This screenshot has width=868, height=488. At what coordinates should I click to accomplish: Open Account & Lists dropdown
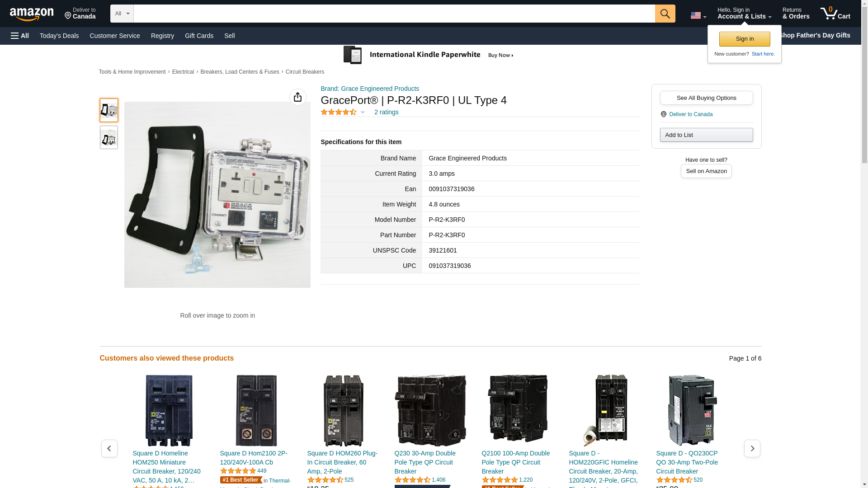(x=744, y=14)
